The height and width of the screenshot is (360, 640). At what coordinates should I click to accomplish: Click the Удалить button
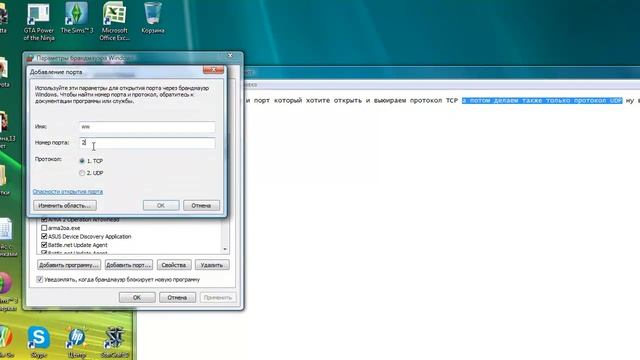click(212, 265)
